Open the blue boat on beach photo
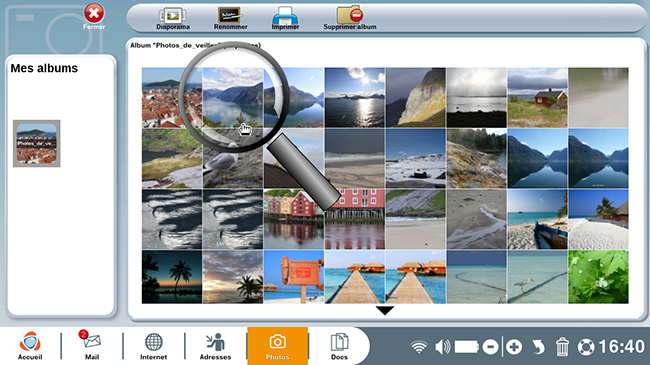Screen dimensions: 650x365 [x=538, y=219]
